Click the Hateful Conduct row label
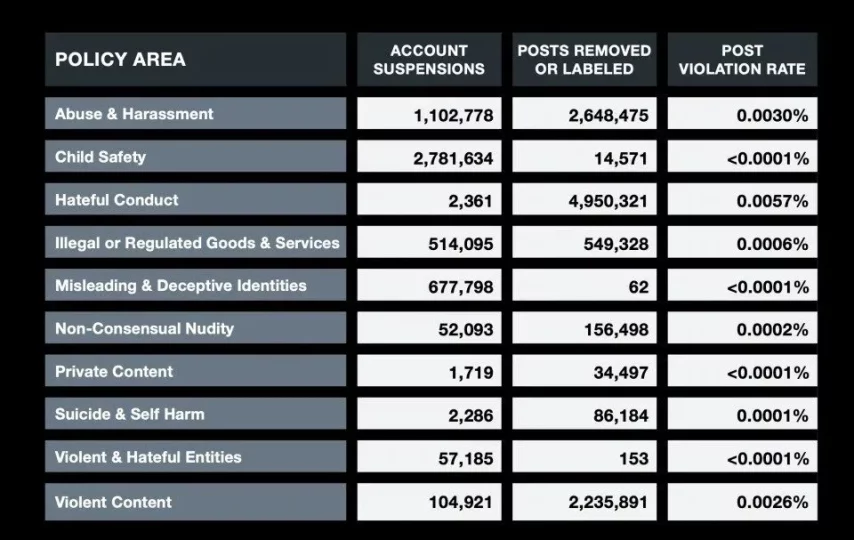The image size is (854, 540). [195, 200]
